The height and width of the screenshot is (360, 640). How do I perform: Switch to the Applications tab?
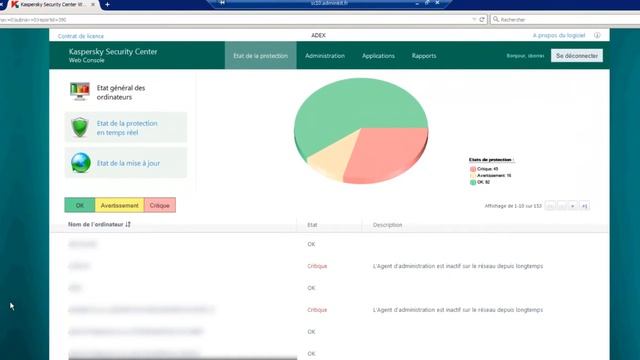coord(378,56)
